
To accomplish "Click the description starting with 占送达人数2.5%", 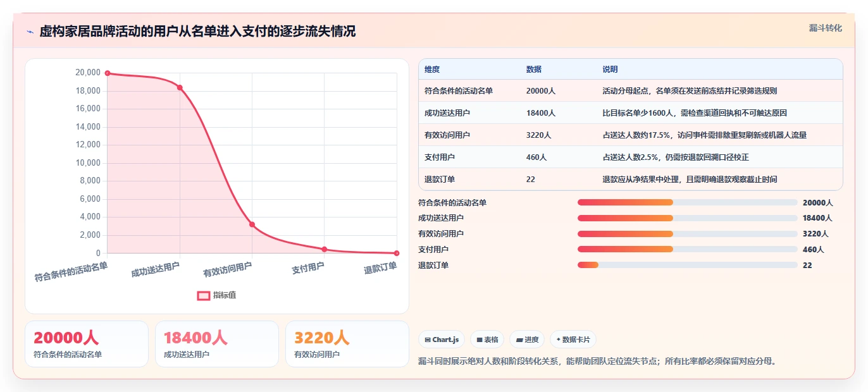I will coord(676,157).
